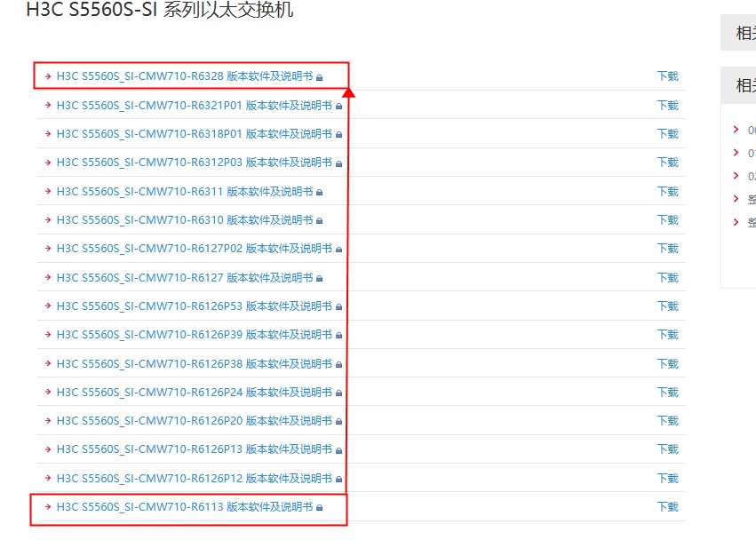This screenshot has width=756, height=540.
Task: Click the lock icon after the R6126P12 entry
Action: click(339, 480)
